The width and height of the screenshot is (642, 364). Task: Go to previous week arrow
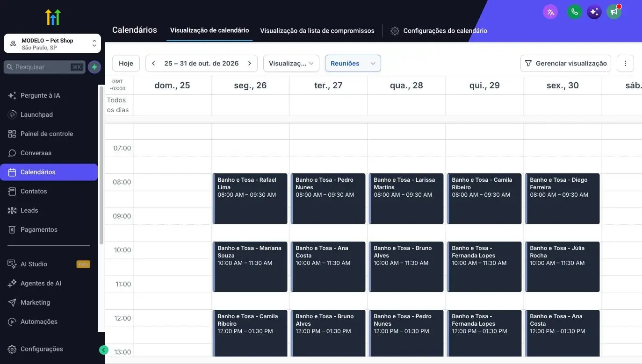153,63
